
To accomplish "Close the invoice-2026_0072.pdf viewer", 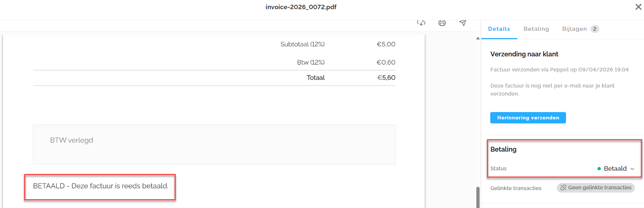I will [x=638, y=7].
